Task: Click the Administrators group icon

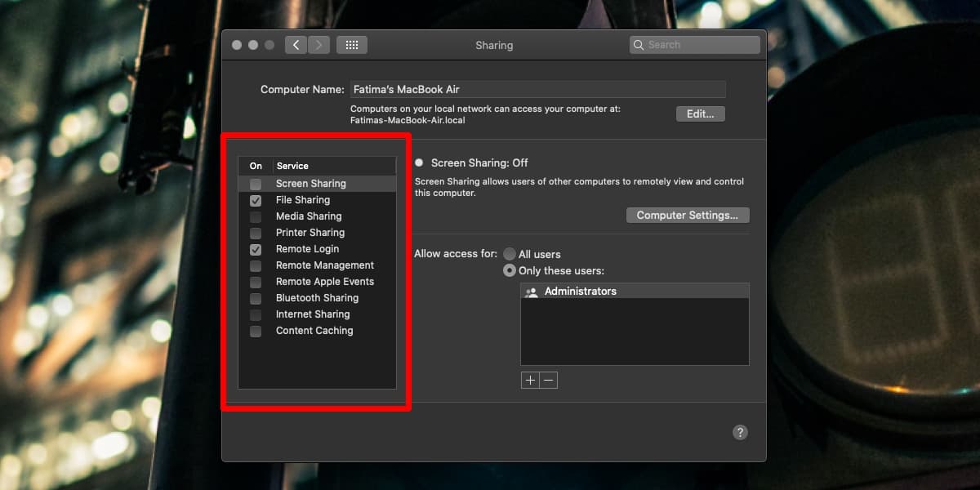Action: coord(532,292)
